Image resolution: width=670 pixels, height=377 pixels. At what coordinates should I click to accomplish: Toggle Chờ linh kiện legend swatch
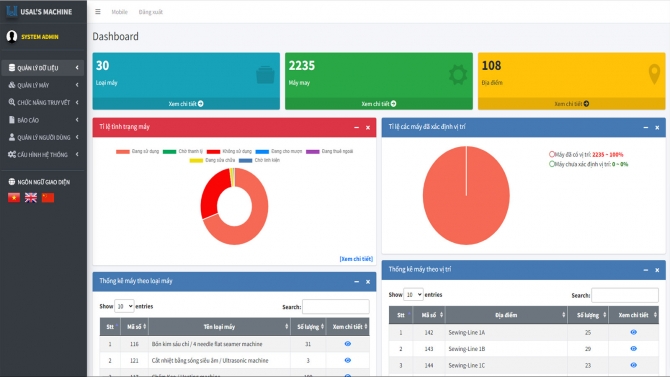pyautogui.click(x=245, y=160)
